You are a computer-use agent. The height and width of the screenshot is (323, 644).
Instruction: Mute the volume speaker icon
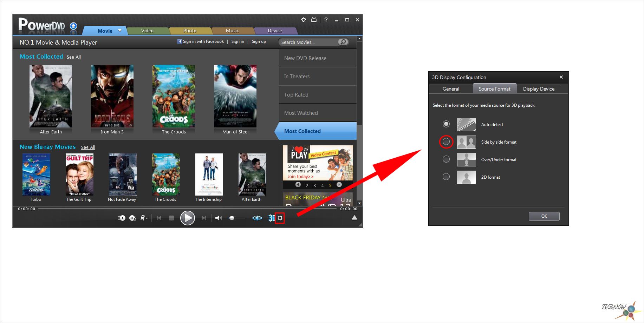click(219, 218)
